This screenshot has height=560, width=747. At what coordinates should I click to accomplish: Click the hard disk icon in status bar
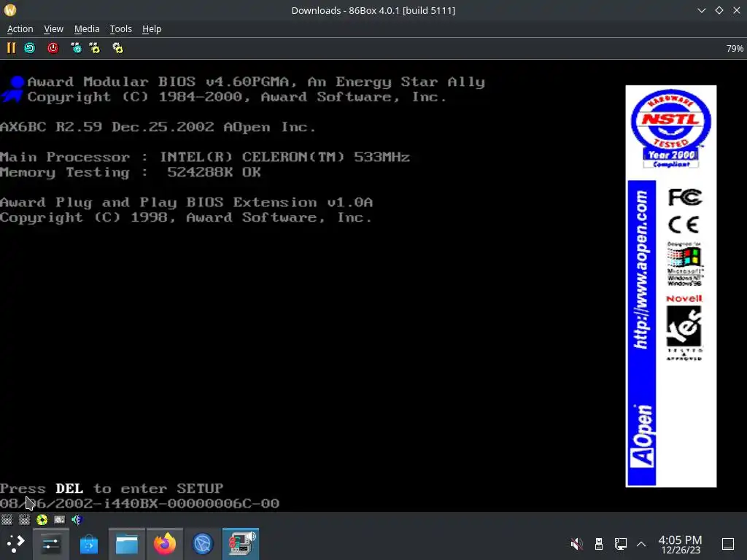pos(60,519)
